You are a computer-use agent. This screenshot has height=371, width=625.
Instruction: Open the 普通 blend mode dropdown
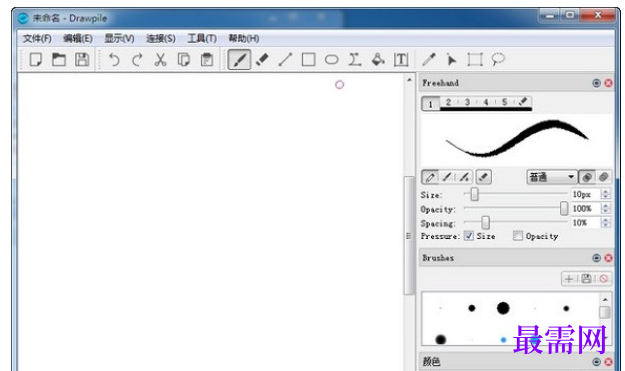(x=552, y=177)
